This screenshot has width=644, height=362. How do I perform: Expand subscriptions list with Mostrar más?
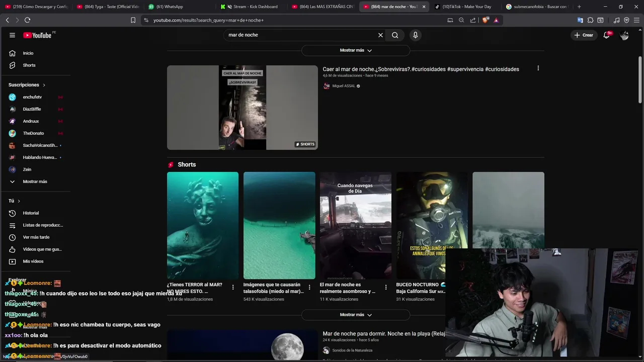35,182
